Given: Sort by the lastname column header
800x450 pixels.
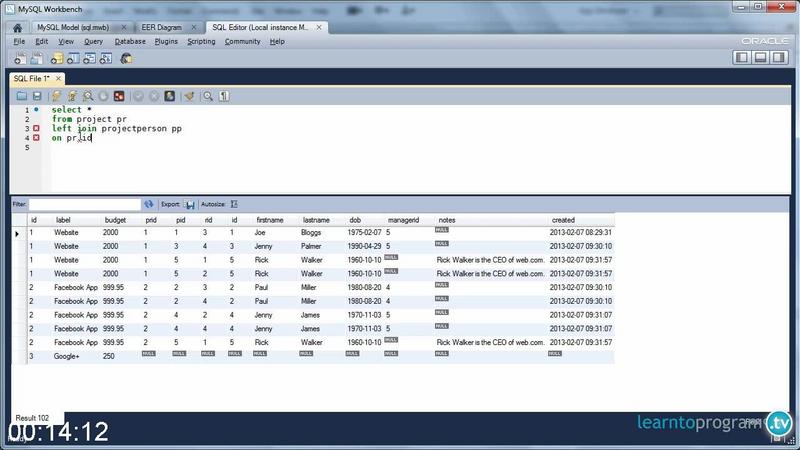Looking at the screenshot, I should 316,220.
